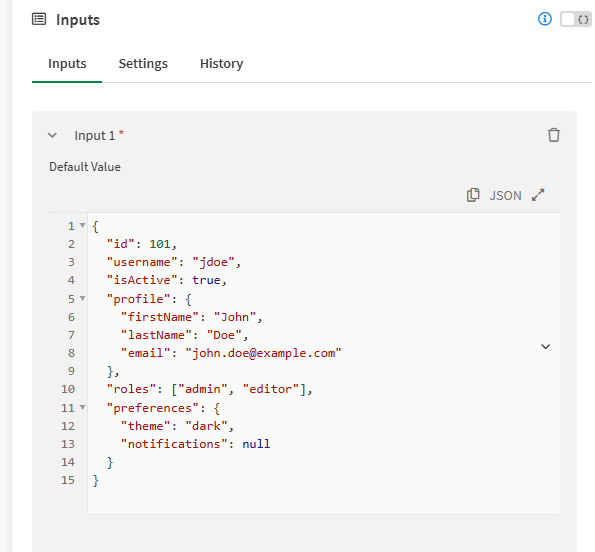Fold the preferences object at line 11

82,407
